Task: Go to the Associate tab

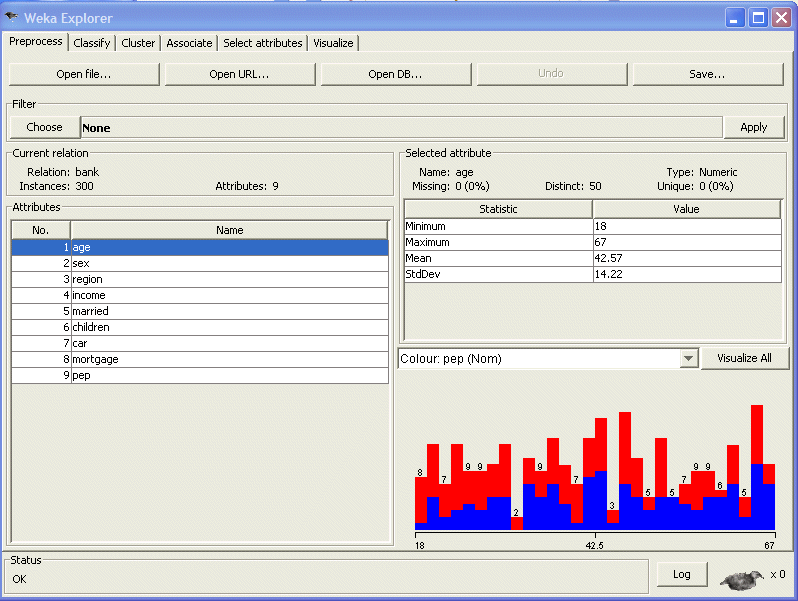Action: [189, 43]
